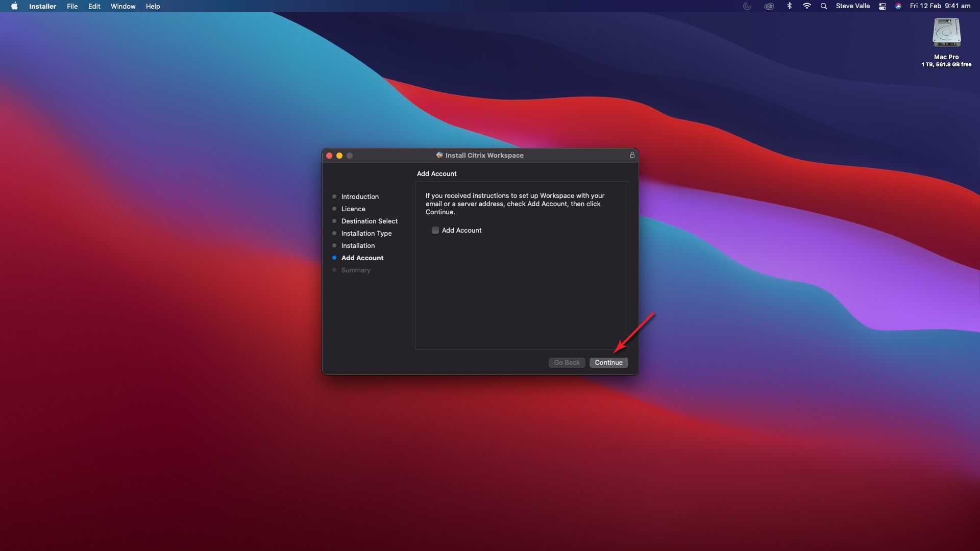Image resolution: width=980 pixels, height=551 pixels.
Task: Click the lock icon in installer title bar
Action: coord(632,155)
